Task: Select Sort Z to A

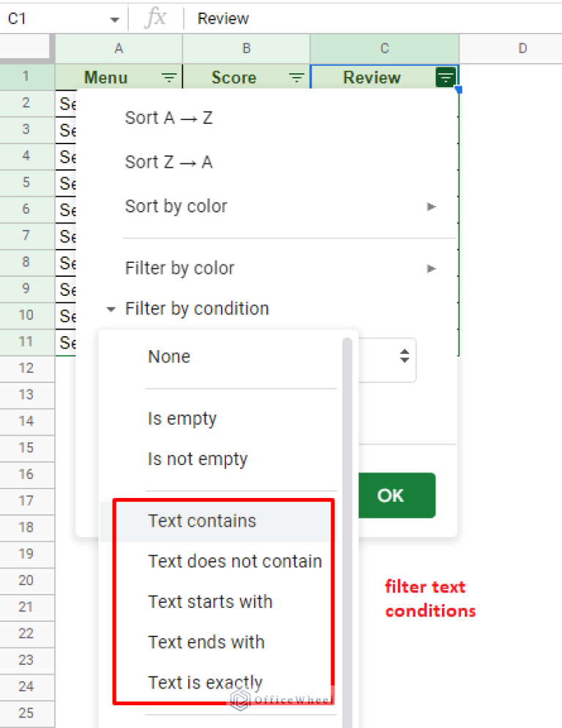Action: pyautogui.click(x=168, y=162)
